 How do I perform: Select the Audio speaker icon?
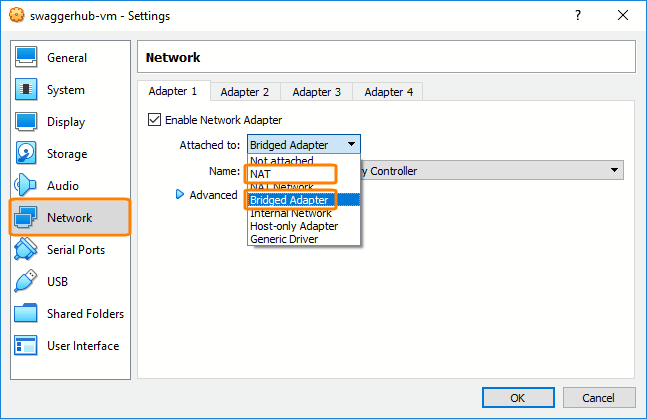(x=27, y=186)
